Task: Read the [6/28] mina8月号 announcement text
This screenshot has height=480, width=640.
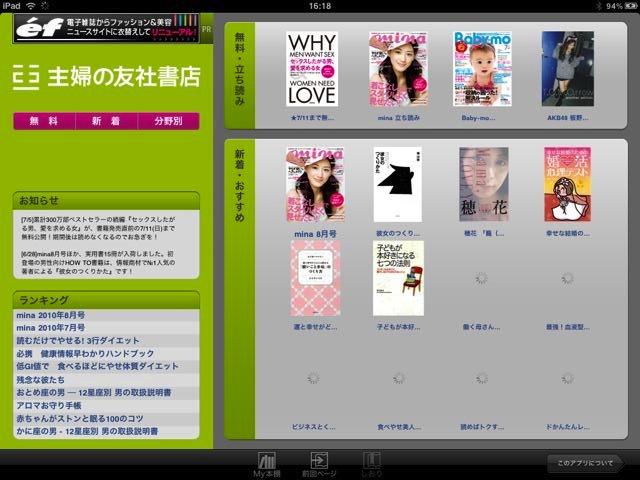Action: tap(98, 262)
